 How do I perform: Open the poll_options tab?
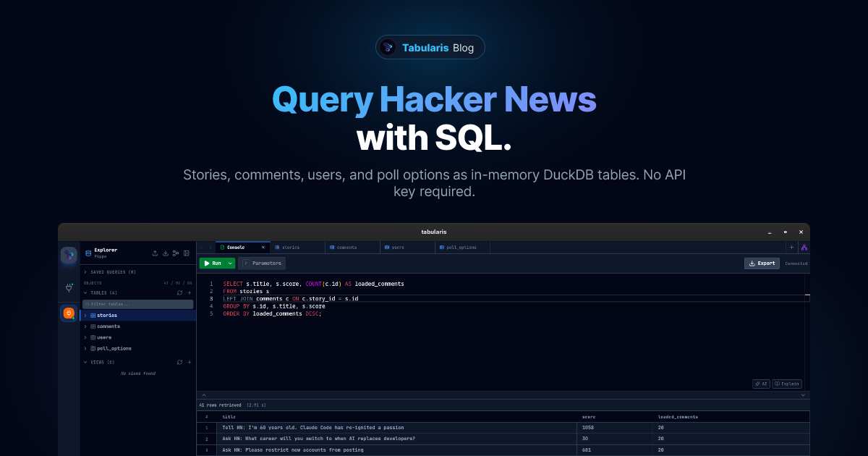pyautogui.click(x=461, y=248)
